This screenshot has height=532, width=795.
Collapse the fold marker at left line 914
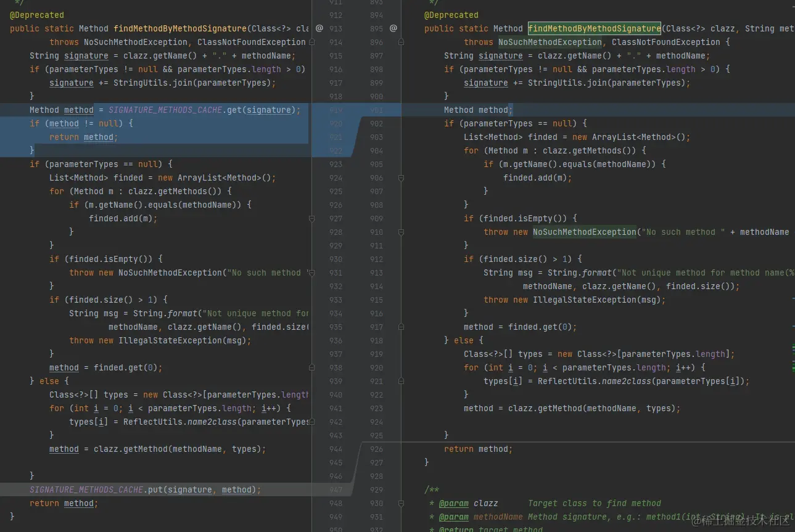point(311,42)
